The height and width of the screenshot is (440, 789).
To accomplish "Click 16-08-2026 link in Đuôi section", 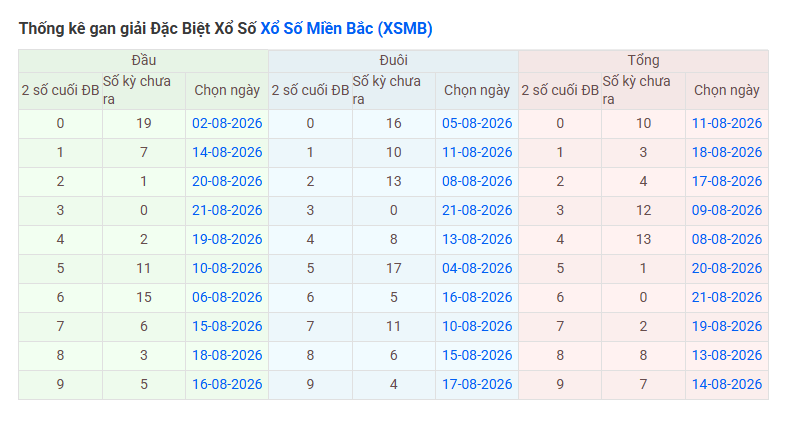I will point(477,298).
